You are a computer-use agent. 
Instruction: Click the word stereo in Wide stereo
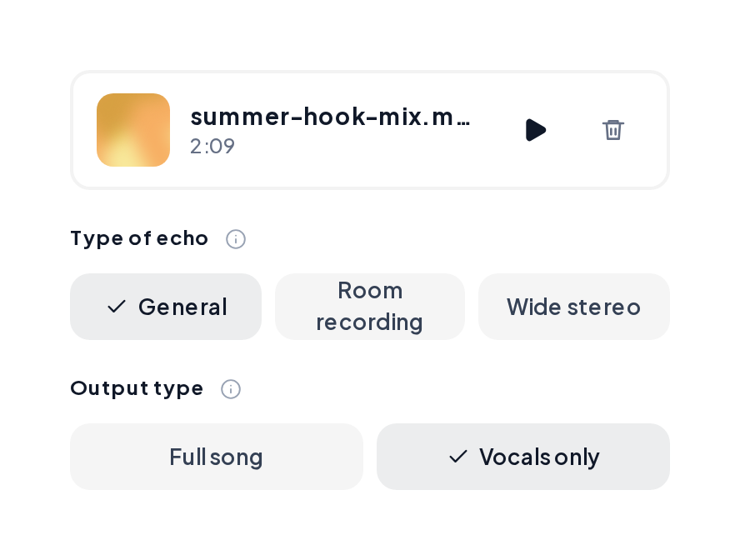tap(603, 307)
